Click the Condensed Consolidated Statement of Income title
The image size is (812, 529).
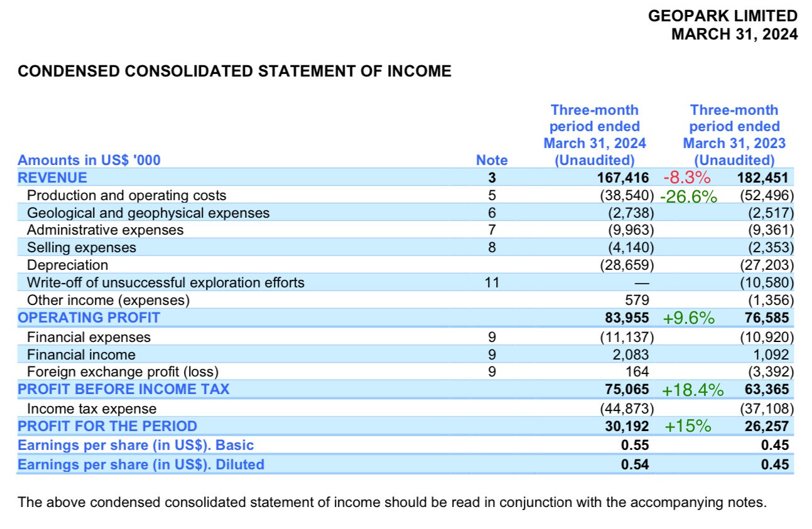pos(234,71)
